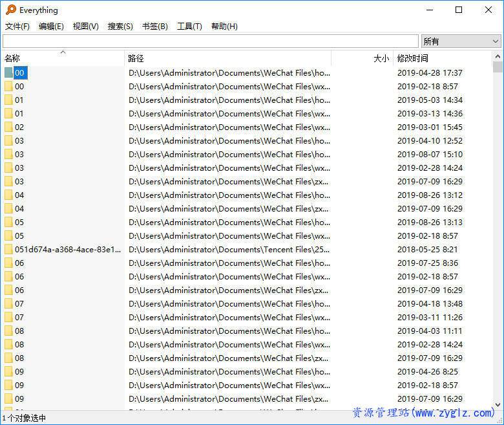The width and height of the screenshot is (504, 425).
Task: Click the date 2019-04-26 8:25
Action: (x=428, y=371)
